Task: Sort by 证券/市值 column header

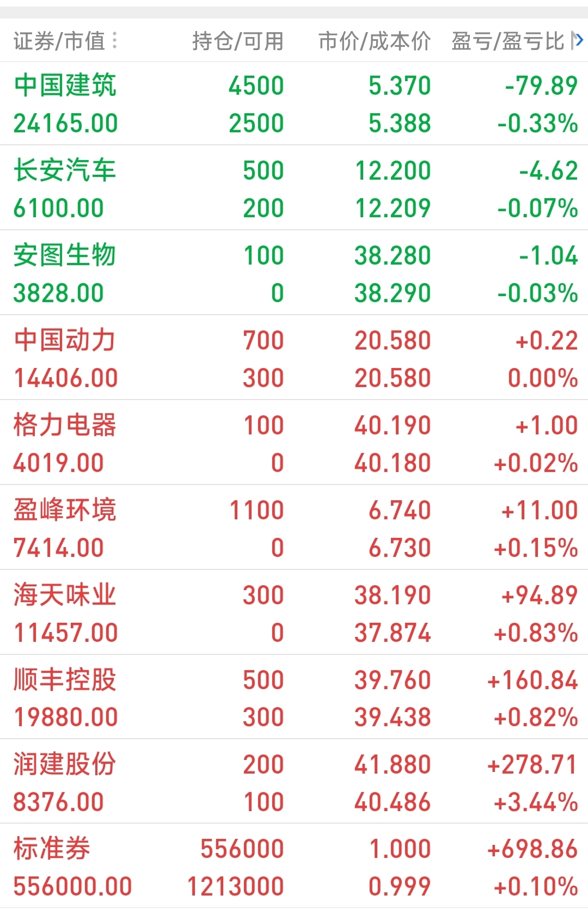Action: [x=59, y=41]
